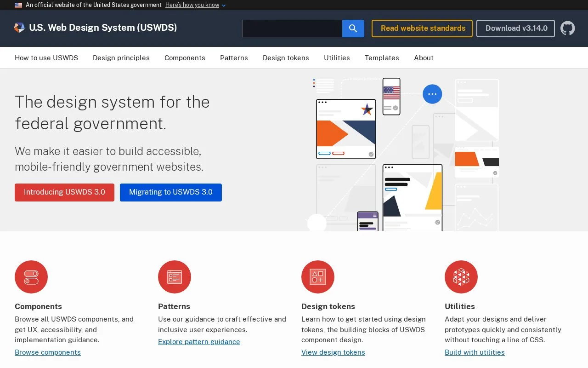Focus the search input field

[292, 29]
